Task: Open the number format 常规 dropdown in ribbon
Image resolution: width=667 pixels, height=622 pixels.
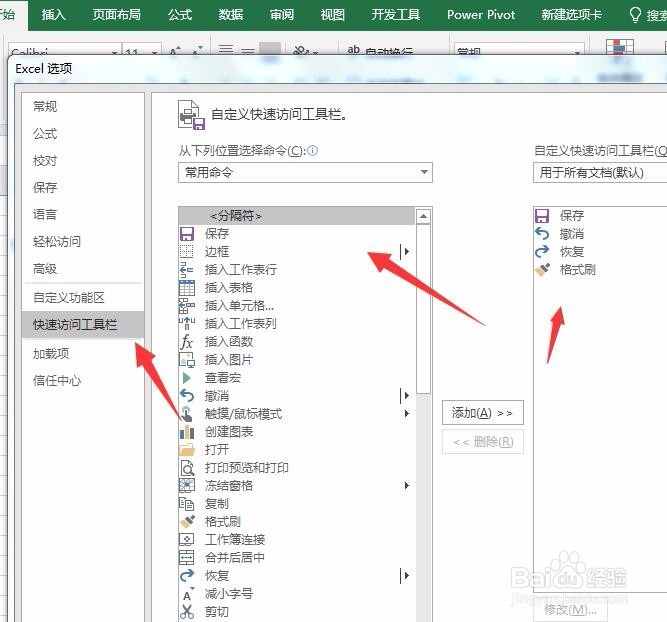Action: pos(577,53)
